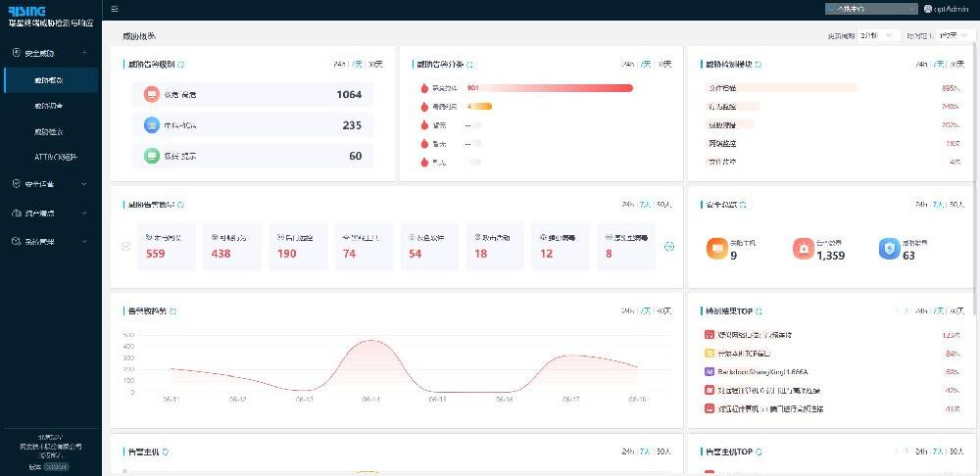Click the red 901 alert bar
980x476 pixels.
pos(549,88)
